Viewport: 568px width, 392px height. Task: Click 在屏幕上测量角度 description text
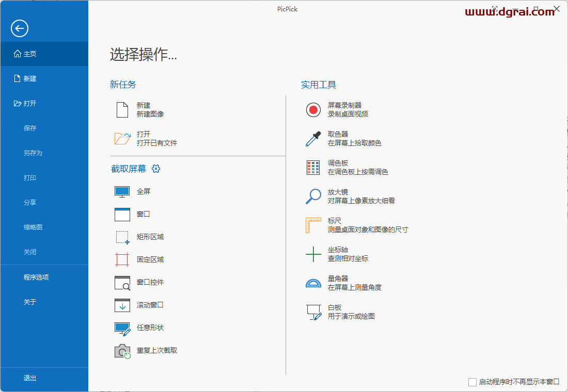tap(354, 287)
